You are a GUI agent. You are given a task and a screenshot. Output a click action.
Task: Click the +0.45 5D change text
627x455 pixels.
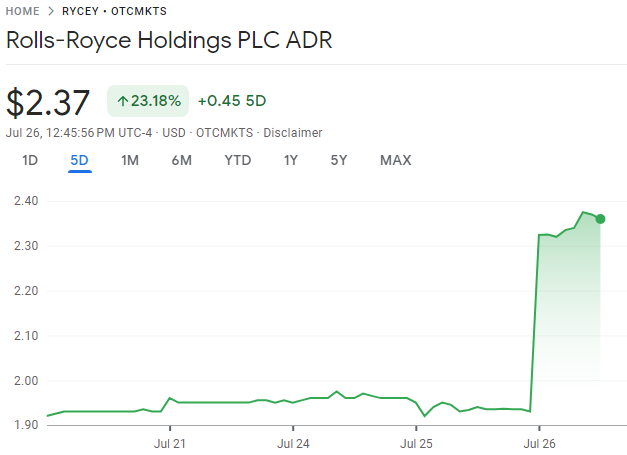(232, 101)
